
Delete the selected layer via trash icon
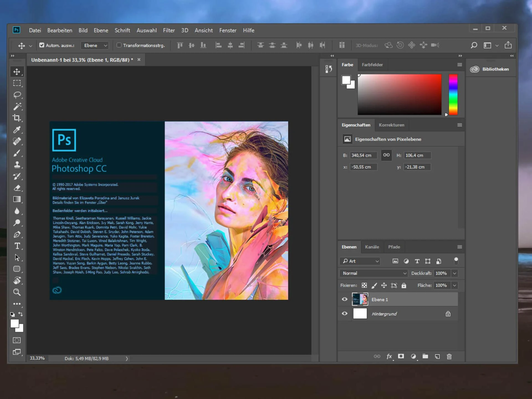[449, 357]
